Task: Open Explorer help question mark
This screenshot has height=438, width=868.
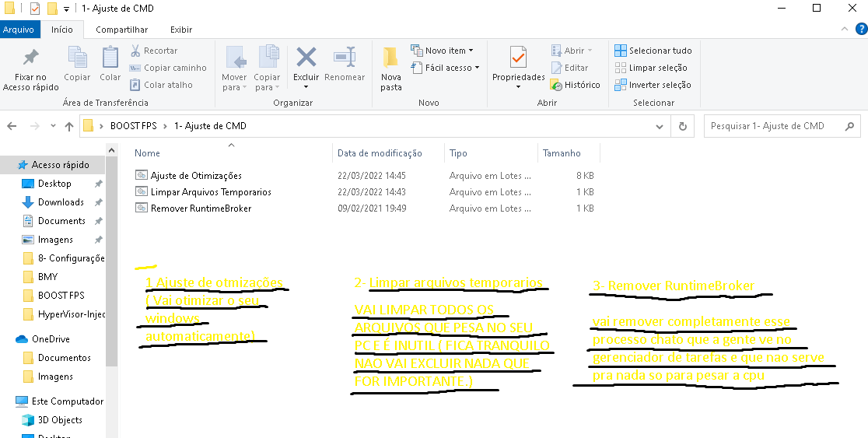Action: pyautogui.click(x=861, y=30)
